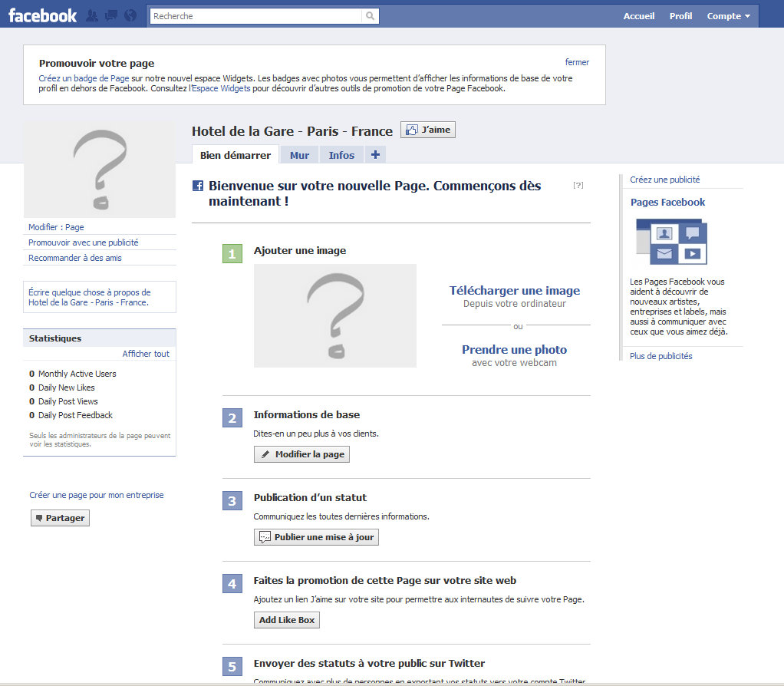Click the facebook logo
Image resolution: width=784 pixels, height=686 pixels.
coord(42,16)
